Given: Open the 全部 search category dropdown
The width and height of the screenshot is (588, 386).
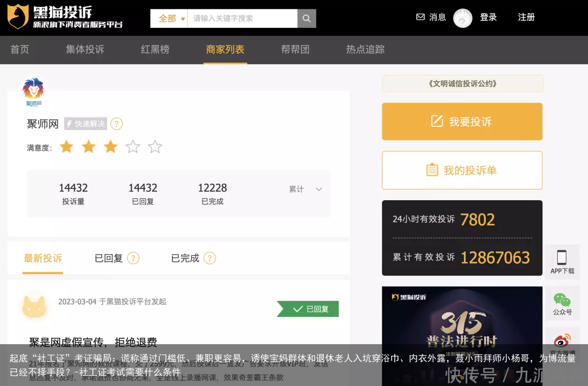Looking at the screenshot, I should click(170, 18).
